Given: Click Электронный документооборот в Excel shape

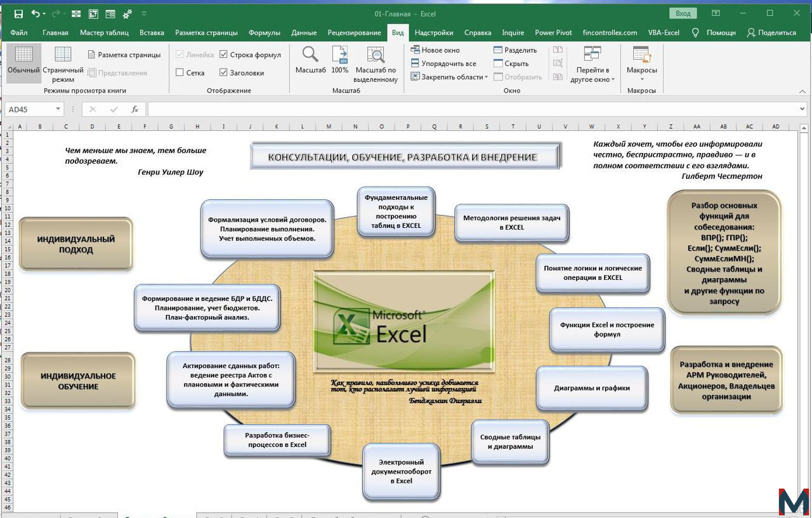Looking at the screenshot, I should point(401,472).
